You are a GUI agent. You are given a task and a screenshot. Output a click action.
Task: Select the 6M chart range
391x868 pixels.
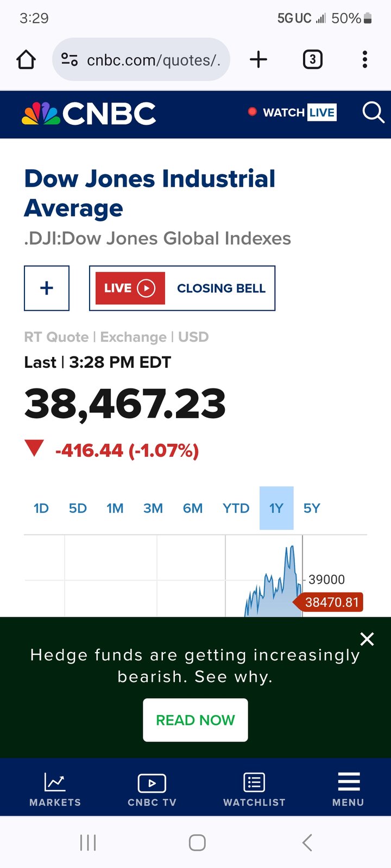point(193,508)
